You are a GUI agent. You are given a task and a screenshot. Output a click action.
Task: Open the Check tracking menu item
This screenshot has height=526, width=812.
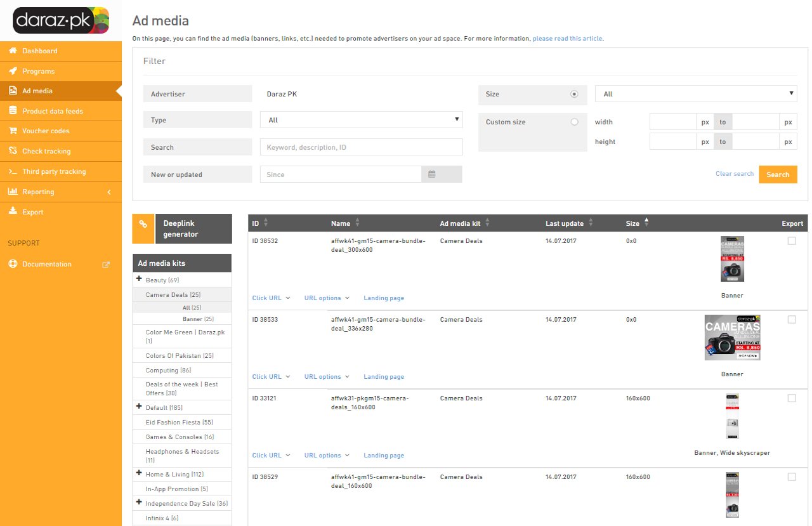pyautogui.click(x=61, y=151)
